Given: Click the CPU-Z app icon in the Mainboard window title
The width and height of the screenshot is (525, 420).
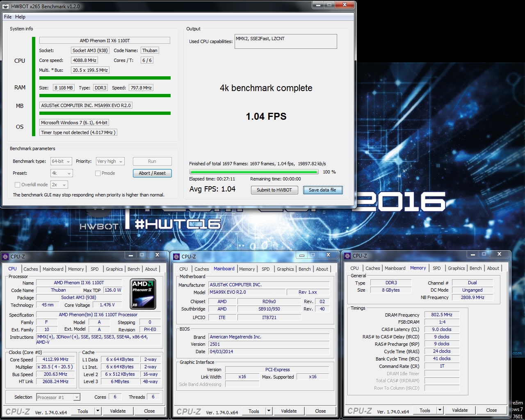Looking at the screenshot, I should (176, 256).
